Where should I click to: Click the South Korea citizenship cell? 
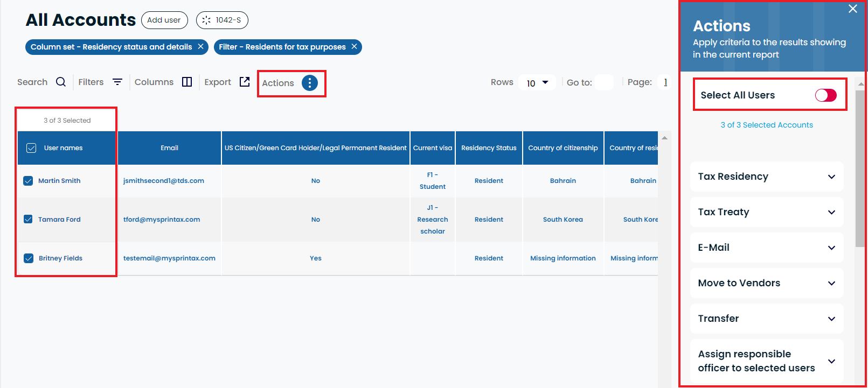pyautogui.click(x=563, y=220)
